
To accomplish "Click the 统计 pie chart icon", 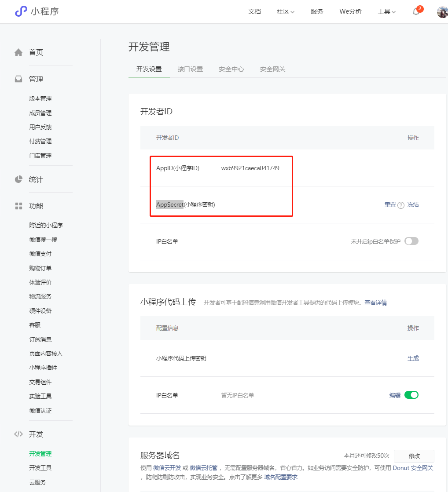I will click(18, 179).
